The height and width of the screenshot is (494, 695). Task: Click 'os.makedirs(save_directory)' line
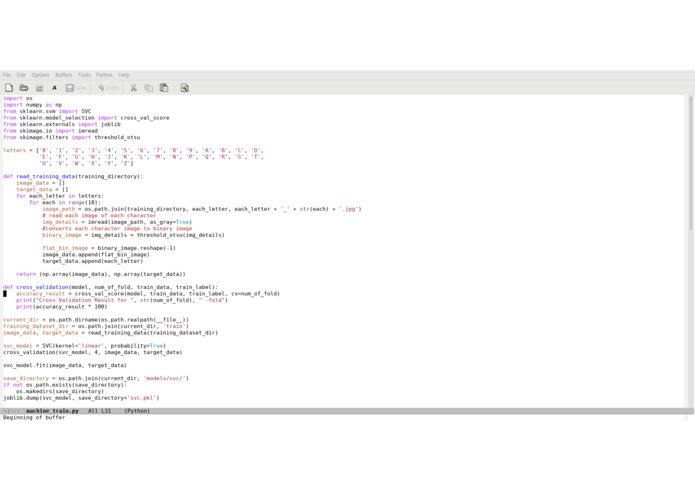(x=60, y=391)
